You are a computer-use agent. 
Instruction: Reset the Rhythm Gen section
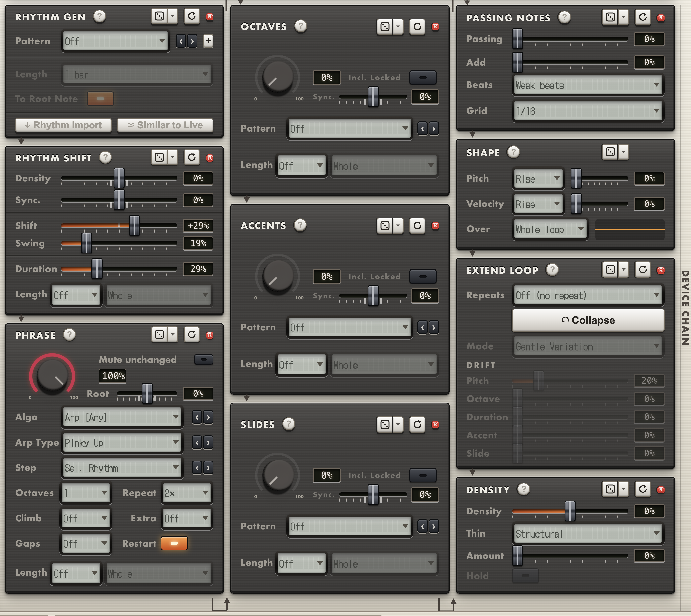[192, 16]
